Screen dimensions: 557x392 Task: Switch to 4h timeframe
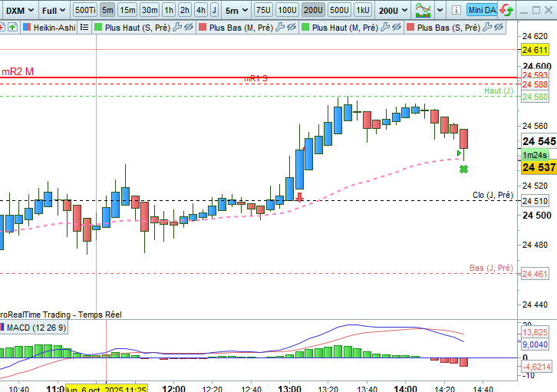[201, 10]
